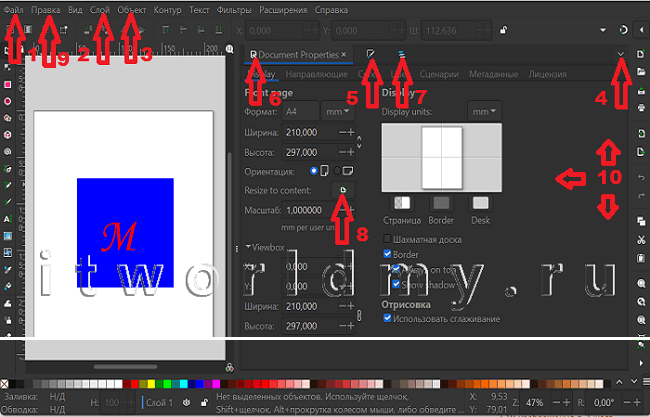Select the Dropper color picker tool
The image size is (650, 417).
click(7, 269)
